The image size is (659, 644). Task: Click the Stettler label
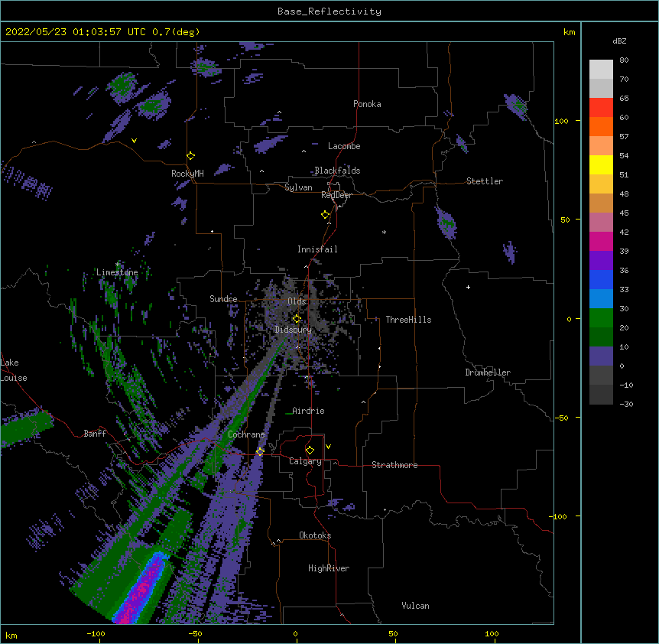pyautogui.click(x=485, y=181)
